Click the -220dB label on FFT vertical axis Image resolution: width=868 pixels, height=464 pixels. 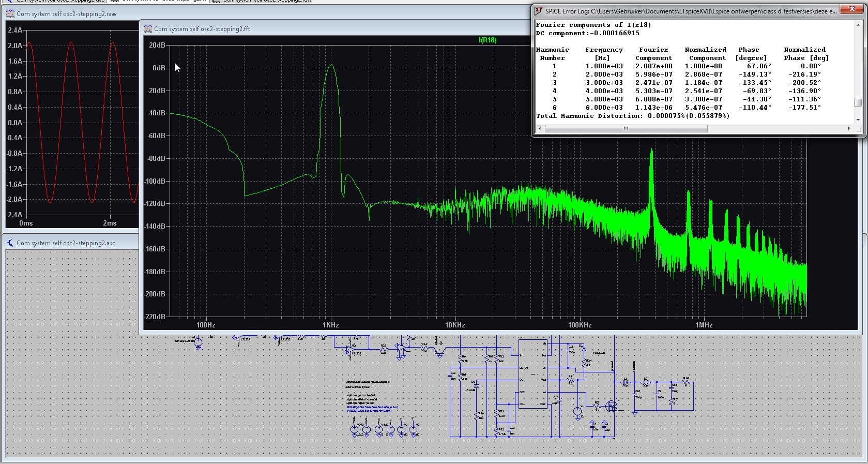(155, 317)
